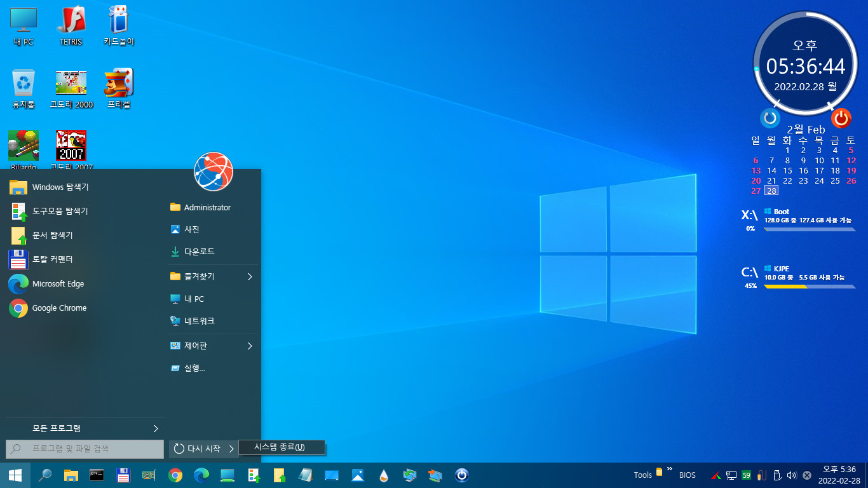
Task: Launch the TETRIS desktop shortcut
Action: pyautogui.click(x=71, y=25)
